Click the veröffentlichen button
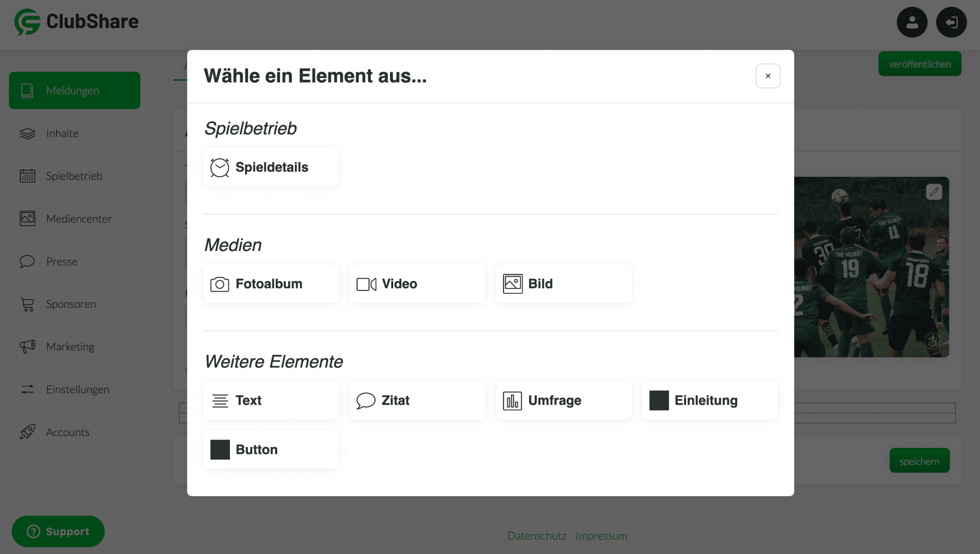Image resolution: width=980 pixels, height=554 pixels. pyautogui.click(x=920, y=64)
